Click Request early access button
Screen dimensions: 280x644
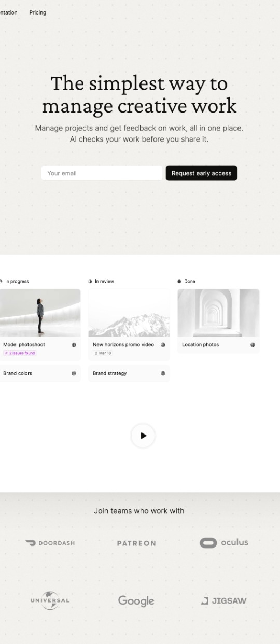pyautogui.click(x=201, y=173)
